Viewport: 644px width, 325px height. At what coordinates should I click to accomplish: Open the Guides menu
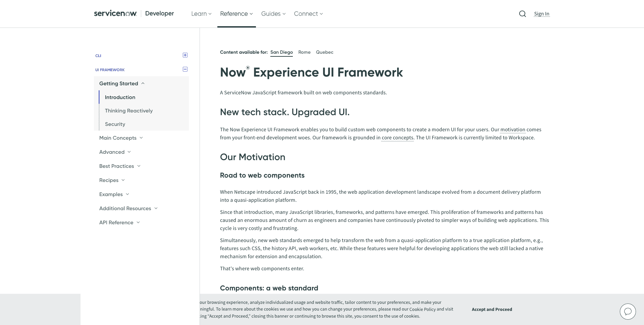click(x=273, y=14)
